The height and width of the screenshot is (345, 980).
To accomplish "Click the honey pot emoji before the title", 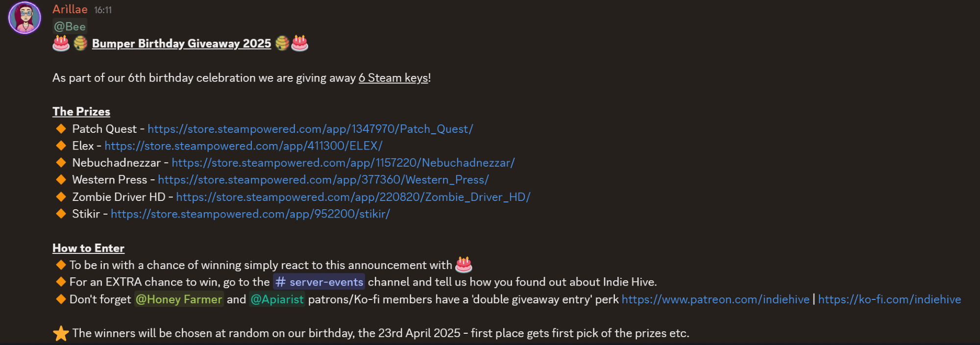I will 80,44.
